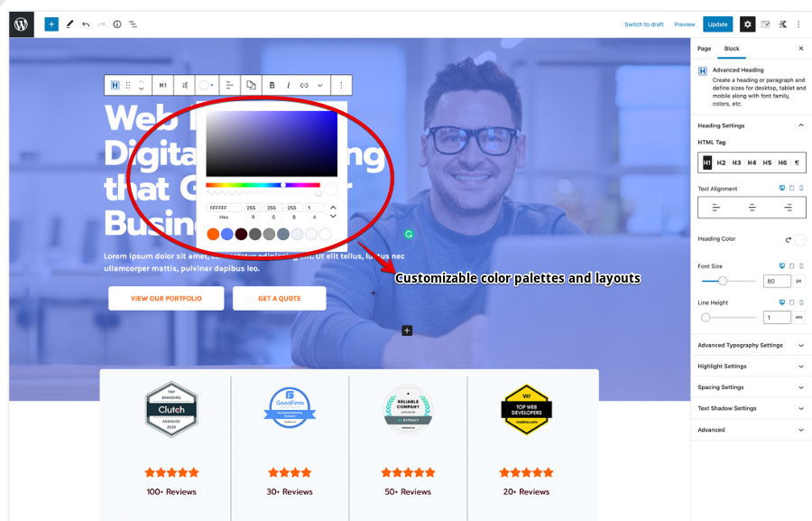Click the green Grammarly icon on canvas
812x521 pixels.
409,235
